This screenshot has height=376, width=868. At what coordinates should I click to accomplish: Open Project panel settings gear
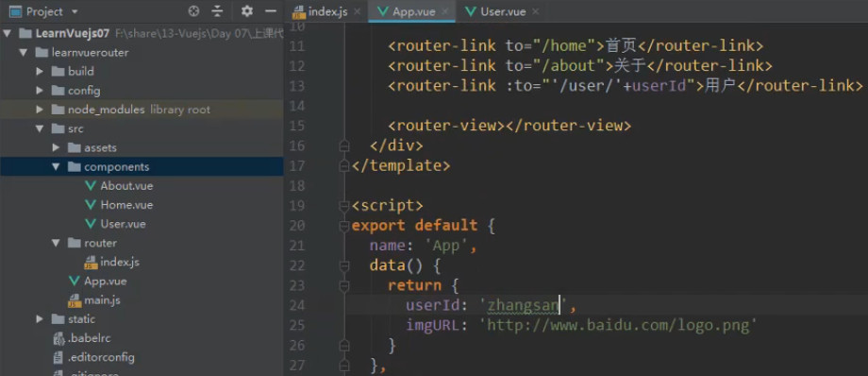pos(247,11)
